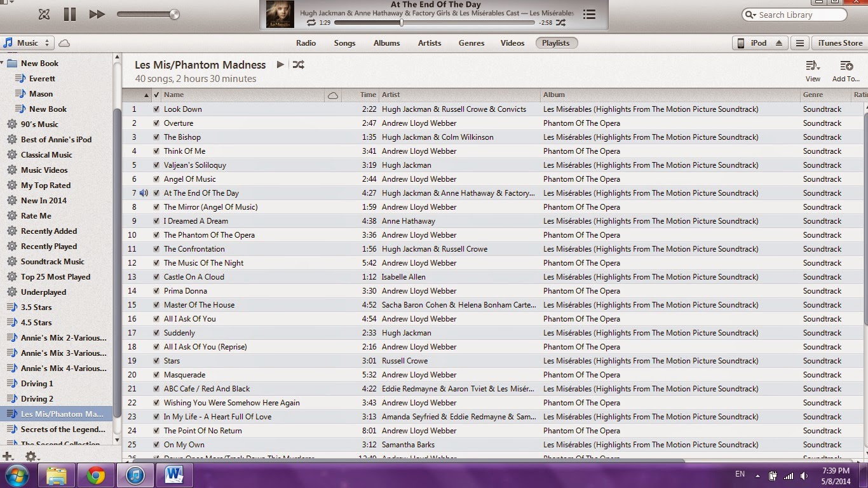Screen dimensions: 868x488
Task: Open the Top 25 Most Played playlist
Action: (55, 276)
